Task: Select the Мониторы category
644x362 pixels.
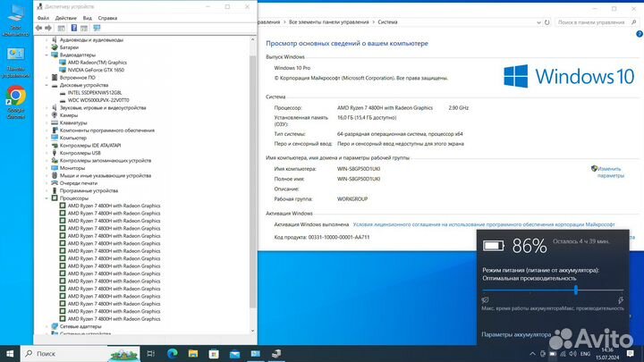Action: [72, 168]
